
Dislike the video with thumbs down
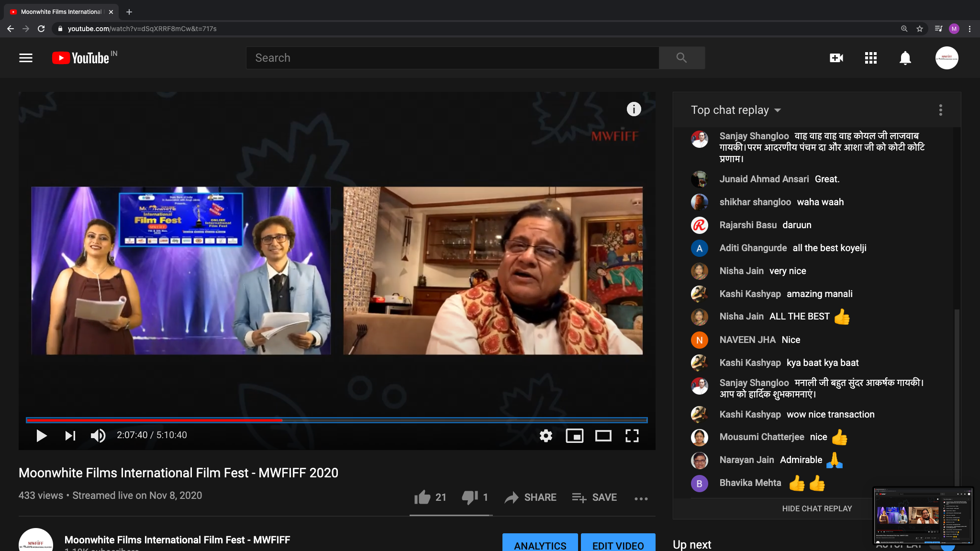tap(475, 497)
